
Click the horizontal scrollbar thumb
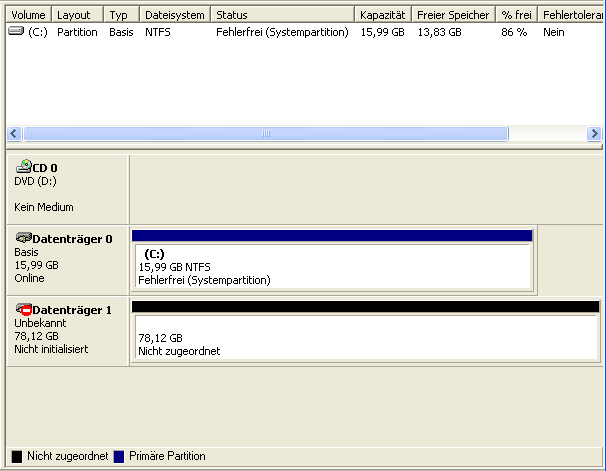tap(266, 134)
